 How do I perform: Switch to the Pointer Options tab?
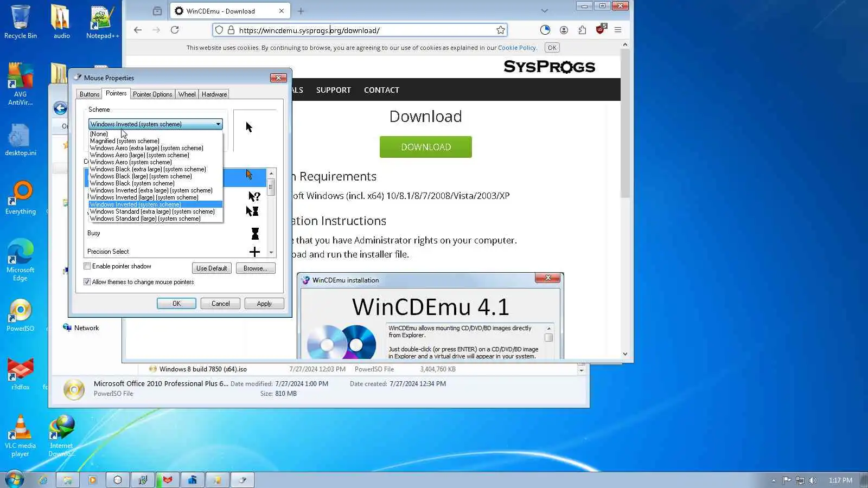152,94
